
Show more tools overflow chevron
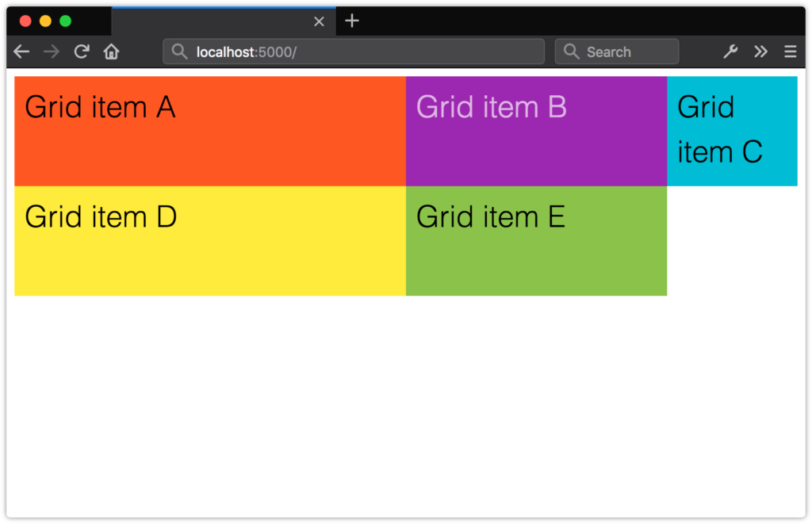(x=760, y=52)
